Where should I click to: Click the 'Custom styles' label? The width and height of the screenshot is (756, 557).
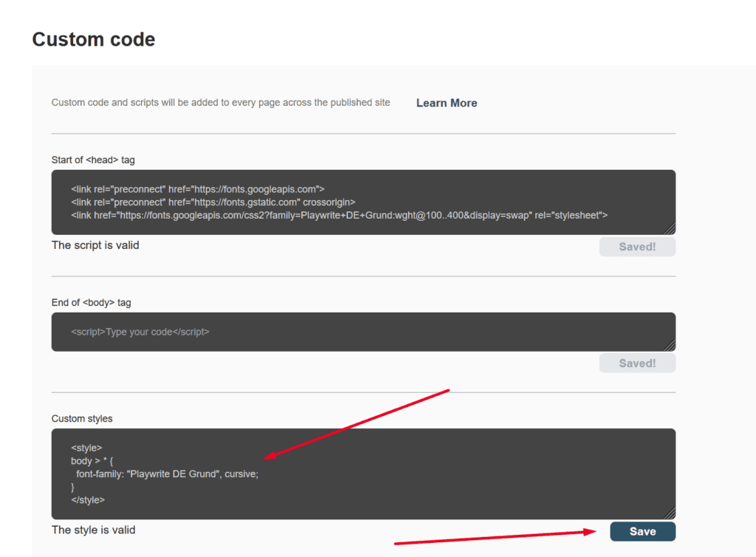point(82,419)
